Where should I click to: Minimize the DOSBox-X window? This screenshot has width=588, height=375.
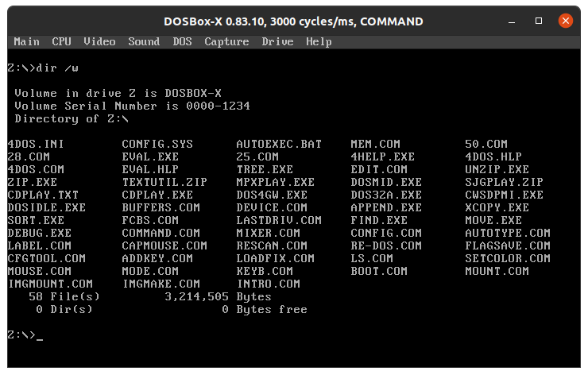[x=512, y=21]
